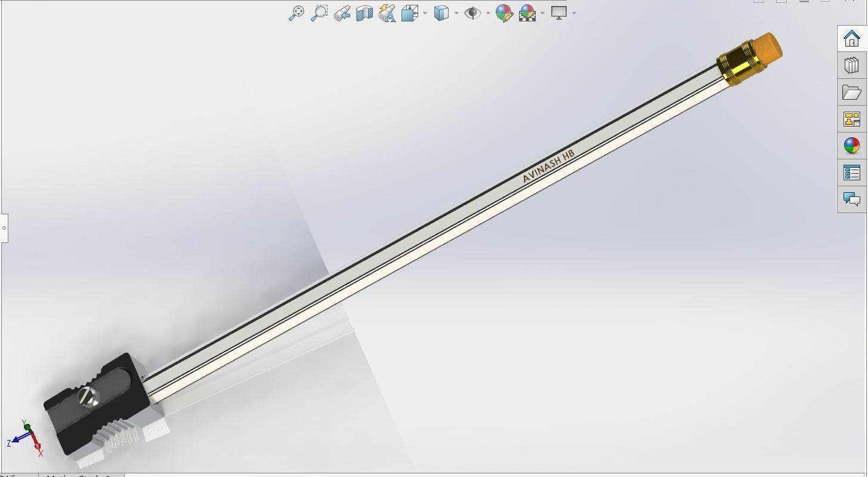Open the SOLIDWORKS Forum task pane tab
868x477 pixels.
click(x=852, y=199)
